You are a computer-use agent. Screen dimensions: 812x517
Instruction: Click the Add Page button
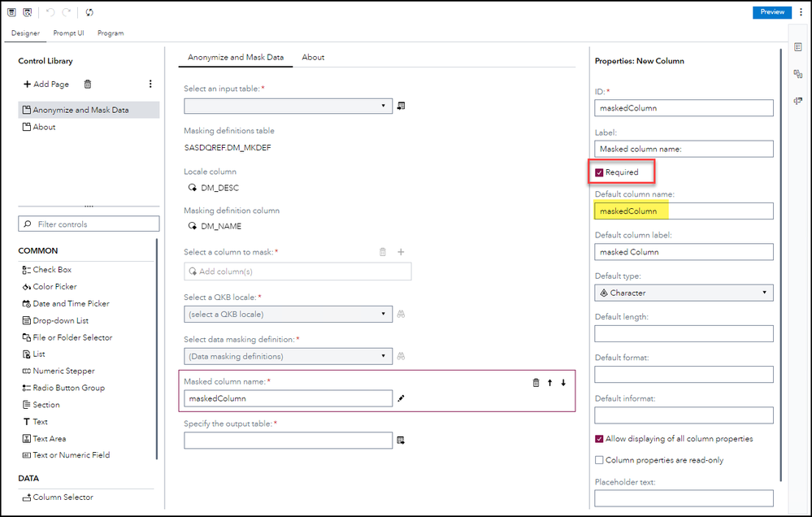pos(46,84)
